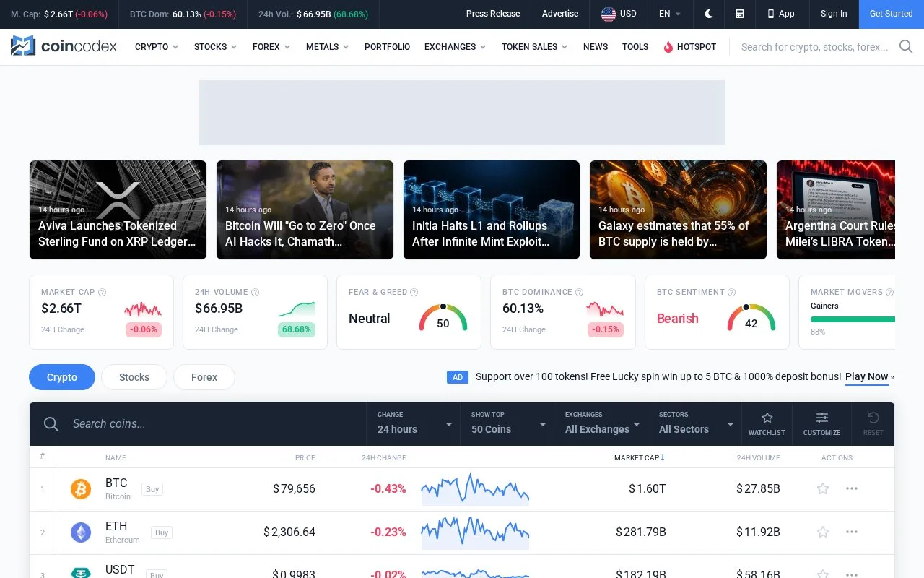This screenshot has height=578, width=924.
Task: Open the Stocks navigation menu
Action: [215, 46]
